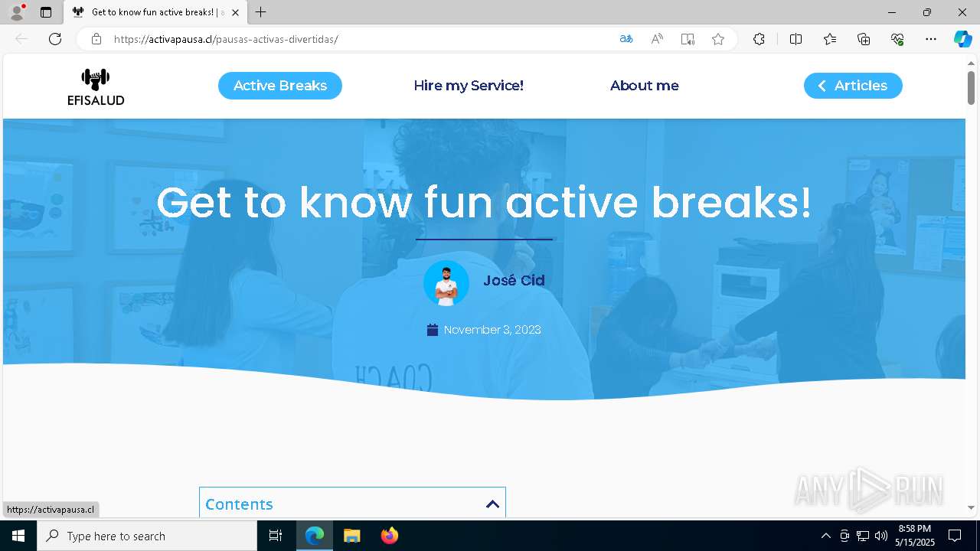
Task: Show translate options icon
Action: [x=626, y=39]
